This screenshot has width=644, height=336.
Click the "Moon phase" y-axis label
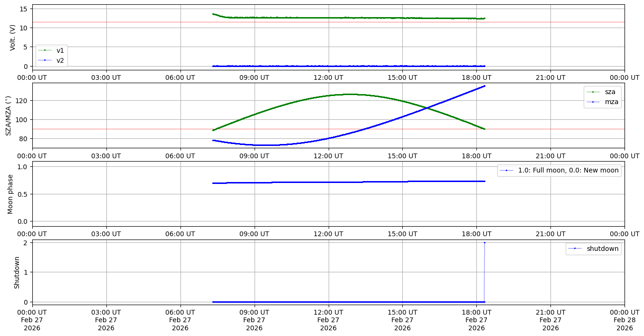click(x=10, y=194)
